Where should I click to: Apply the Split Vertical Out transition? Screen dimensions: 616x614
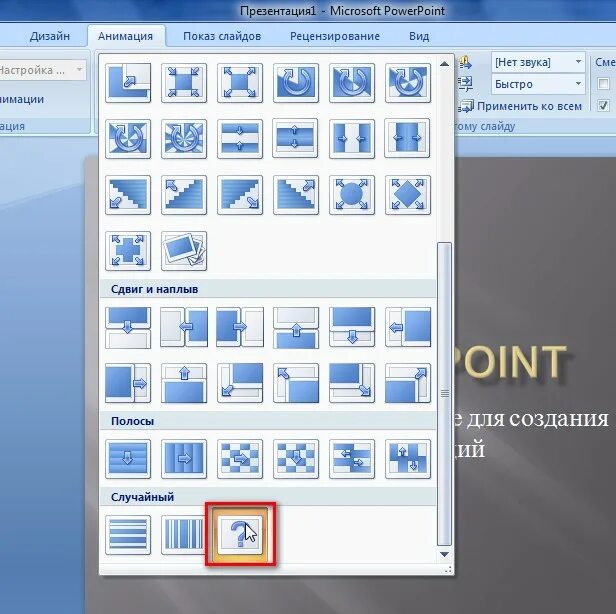(408, 139)
